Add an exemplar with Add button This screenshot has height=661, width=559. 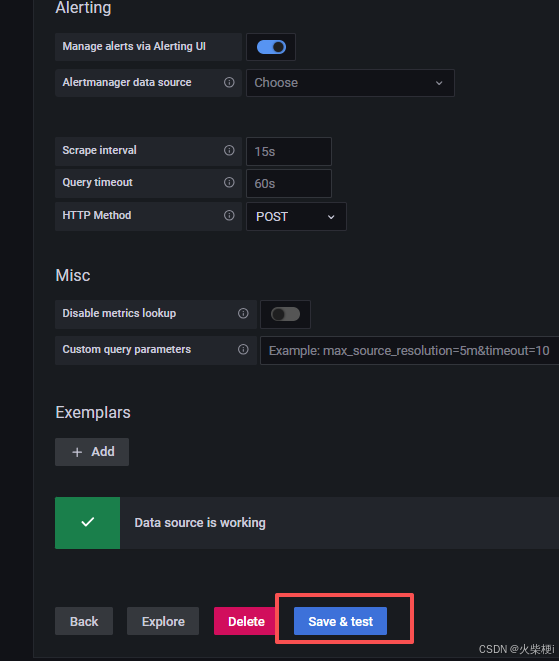pos(92,452)
